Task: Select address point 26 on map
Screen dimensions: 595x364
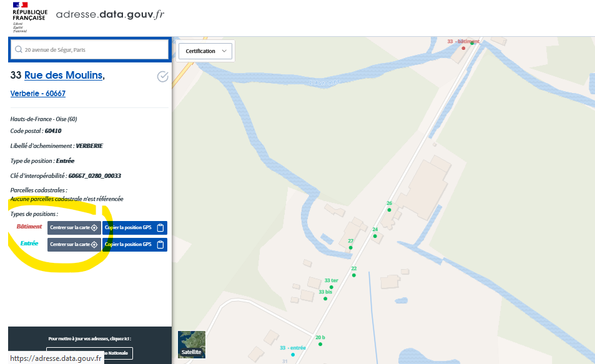Action: click(x=389, y=210)
